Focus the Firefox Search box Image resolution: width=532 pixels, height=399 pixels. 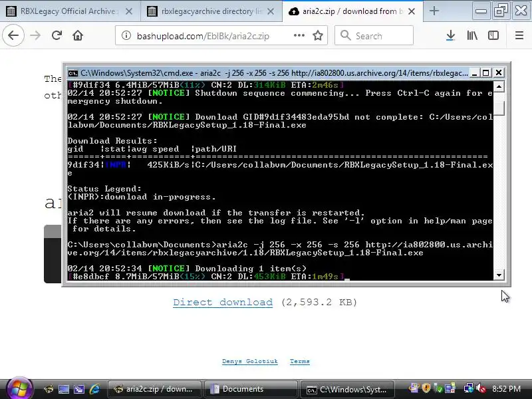pyautogui.click(x=374, y=35)
